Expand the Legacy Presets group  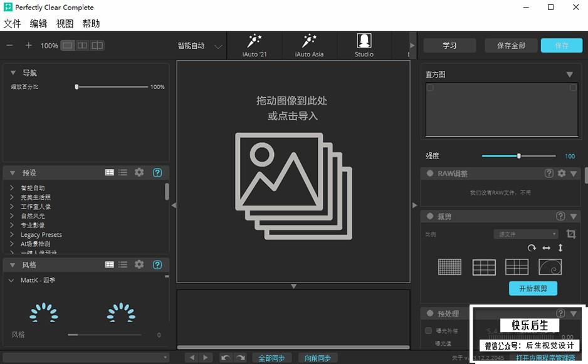pyautogui.click(x=12, y=234)
